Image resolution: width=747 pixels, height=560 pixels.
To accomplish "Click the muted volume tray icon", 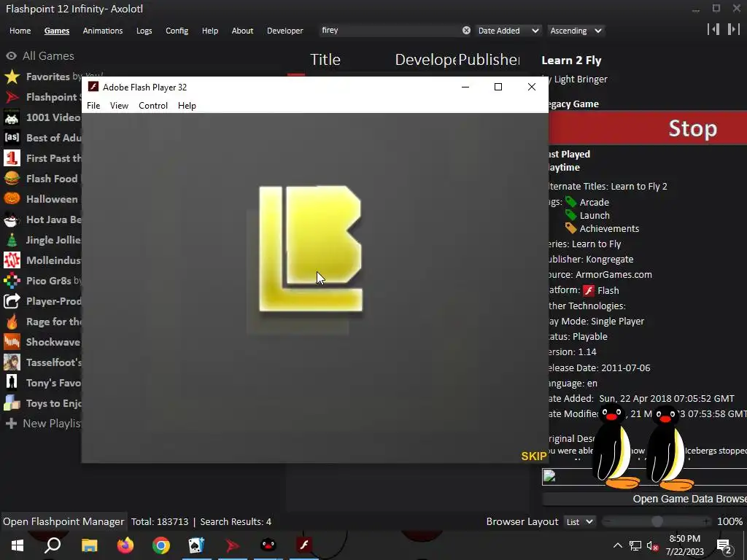I will pyautogui.click(x=653, y=545).
